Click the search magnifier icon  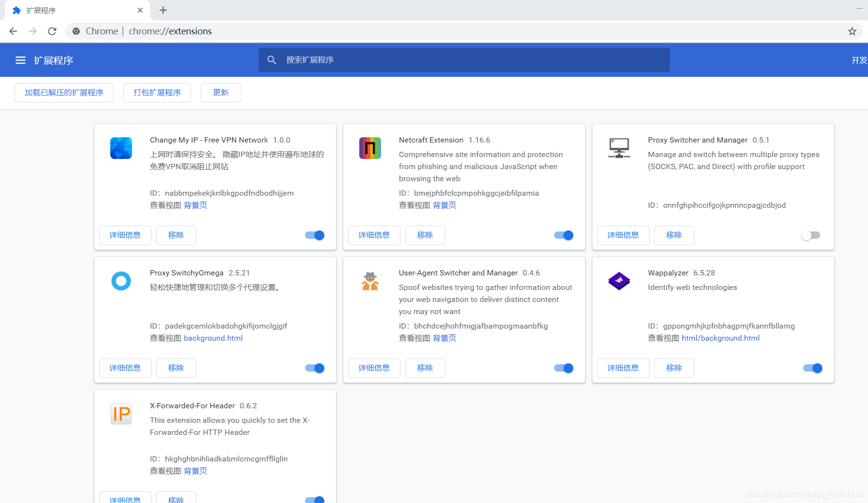tap(272, 60)
